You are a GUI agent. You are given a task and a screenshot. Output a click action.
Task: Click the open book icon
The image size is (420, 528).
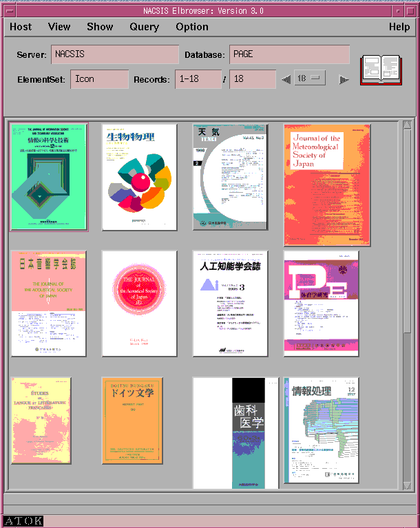point(381,70)
